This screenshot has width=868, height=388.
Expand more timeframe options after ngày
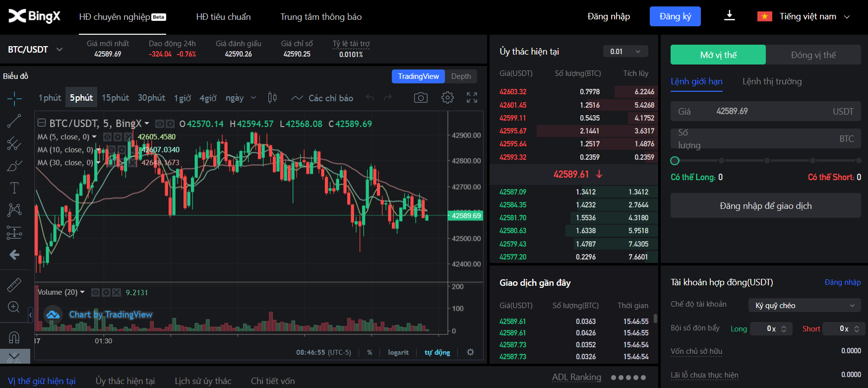click(253, 98)
